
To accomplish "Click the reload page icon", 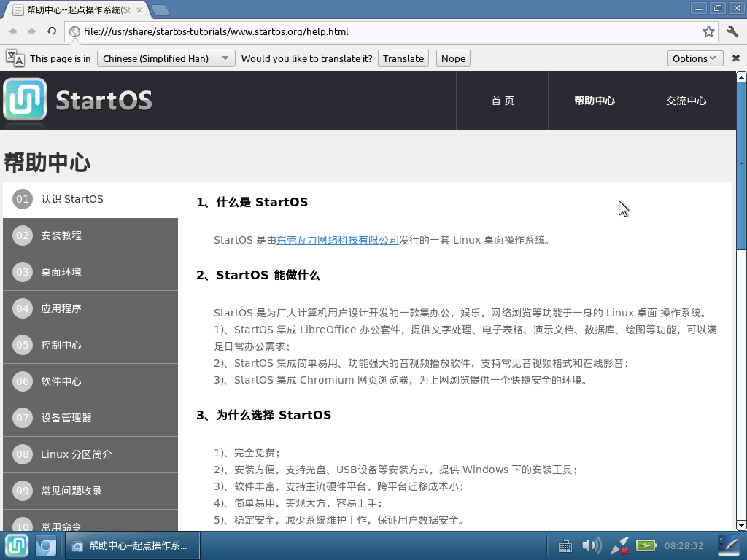I will point(52,31).
